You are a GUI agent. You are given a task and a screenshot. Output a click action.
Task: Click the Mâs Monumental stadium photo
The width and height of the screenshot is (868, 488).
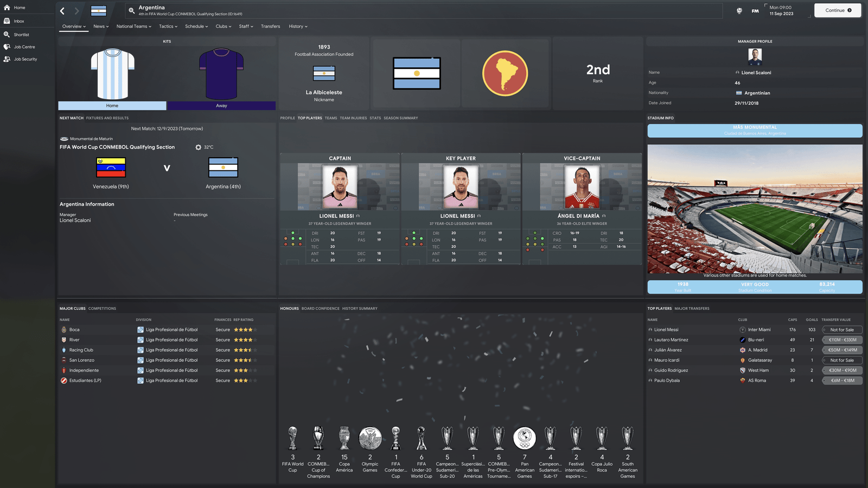tap(755, 209)
